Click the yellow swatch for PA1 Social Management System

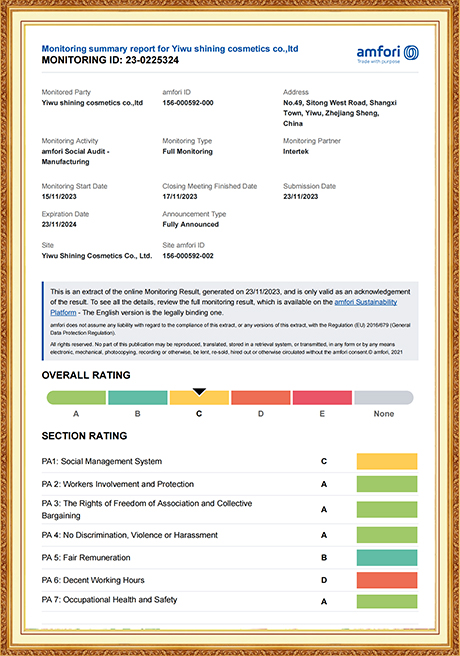(x=387, y=461)
